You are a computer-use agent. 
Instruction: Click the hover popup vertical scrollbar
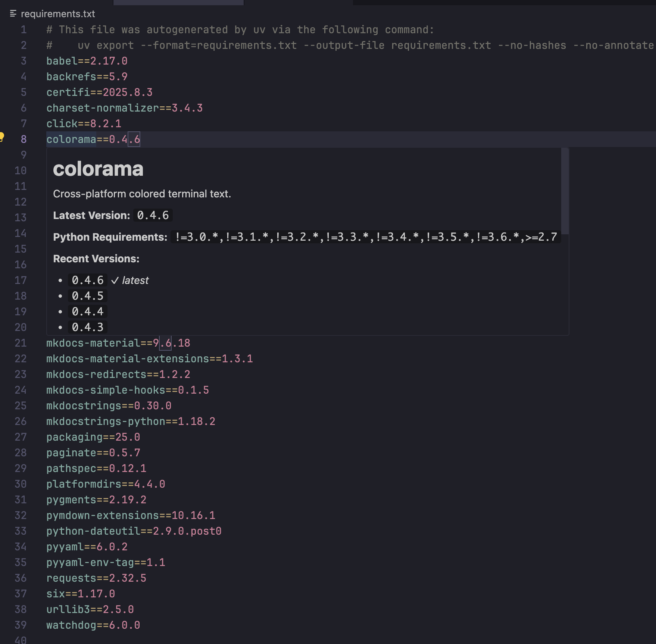pyautogui.click(x=565, y=191)
